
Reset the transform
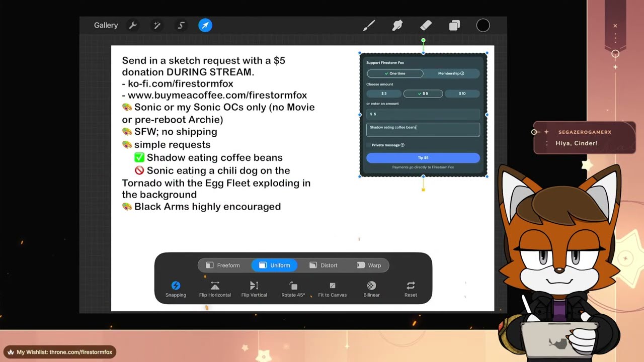point(411,289)
